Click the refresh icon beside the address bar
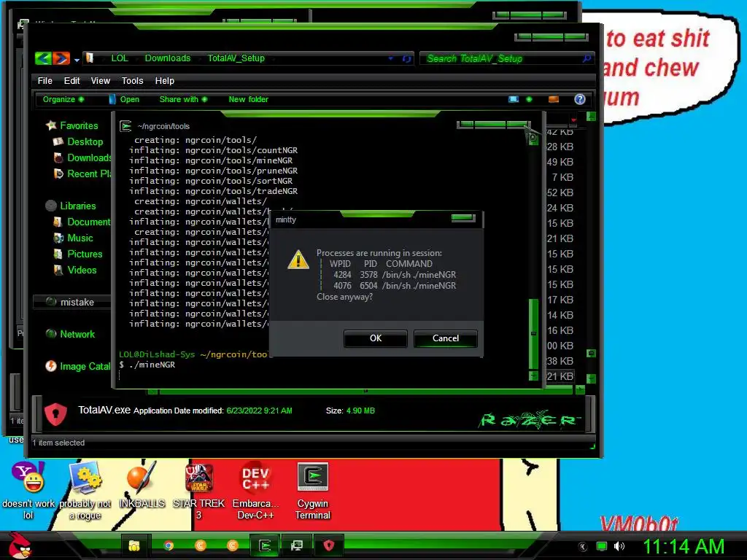Screen dimensions: 747x560 407,58
